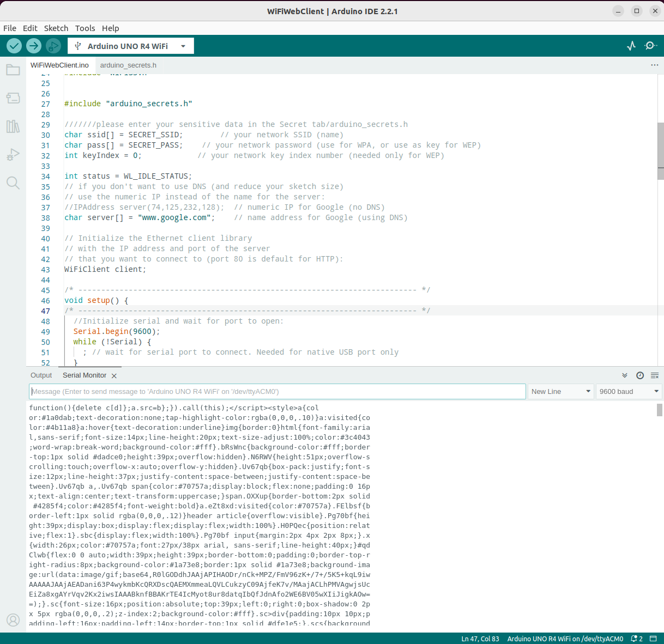Open the Arduino UNO R4 WiFi board selector
The height and width of the screenshot is (644, 664).
tap(131, 46)
